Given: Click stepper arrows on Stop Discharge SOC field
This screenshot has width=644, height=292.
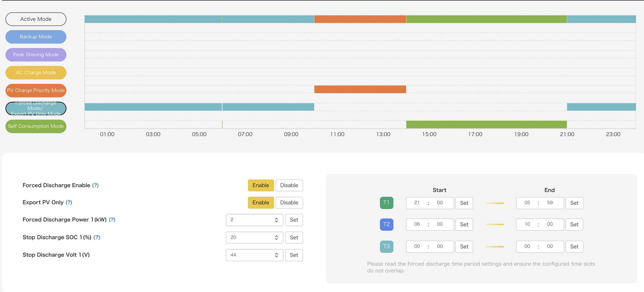Looking at the screenshot, I should 276,237.
